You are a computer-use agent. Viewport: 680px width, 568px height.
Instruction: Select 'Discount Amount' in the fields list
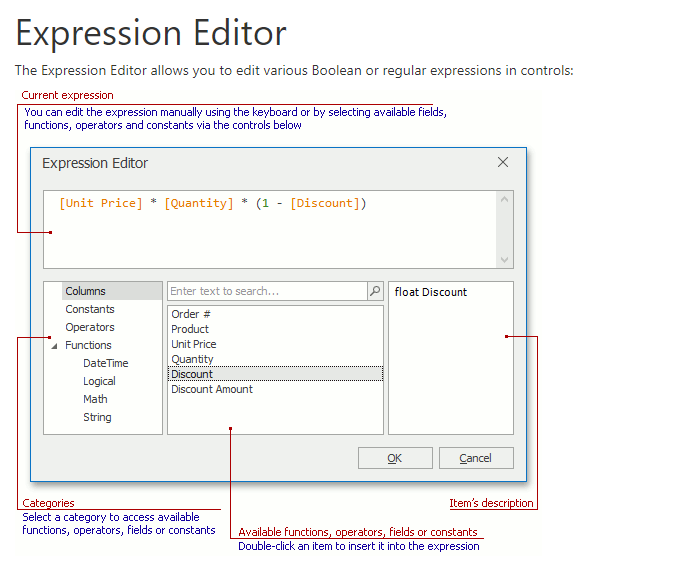(275, 389)
